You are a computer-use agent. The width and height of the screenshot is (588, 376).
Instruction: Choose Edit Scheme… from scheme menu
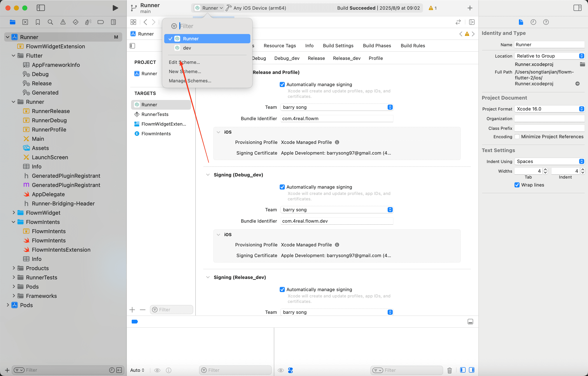click(x=184, y=62)
